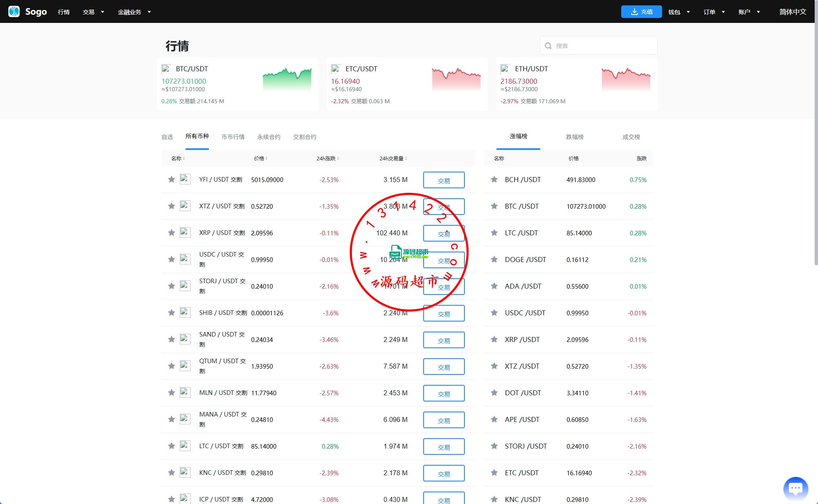Sort by the 价格 column arrows
The image size is (818, 504).
(x=266, y=159)
